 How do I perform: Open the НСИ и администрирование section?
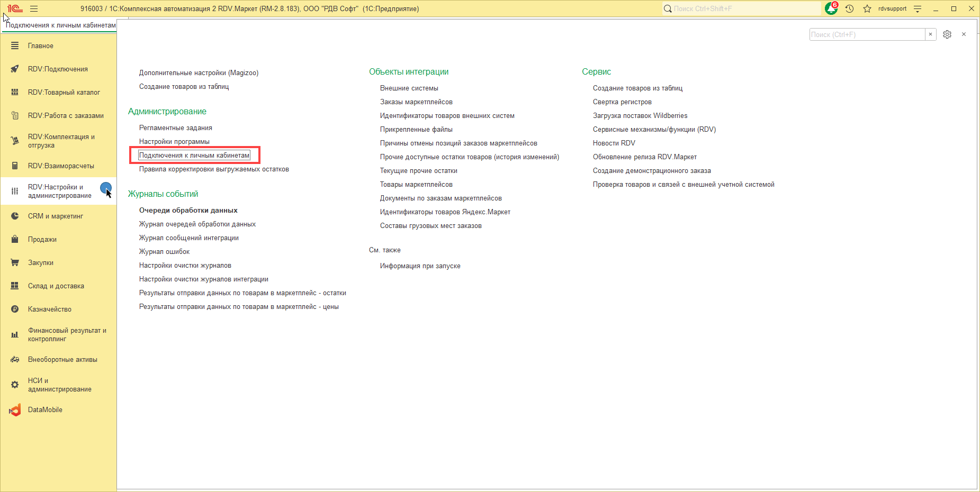58,385
